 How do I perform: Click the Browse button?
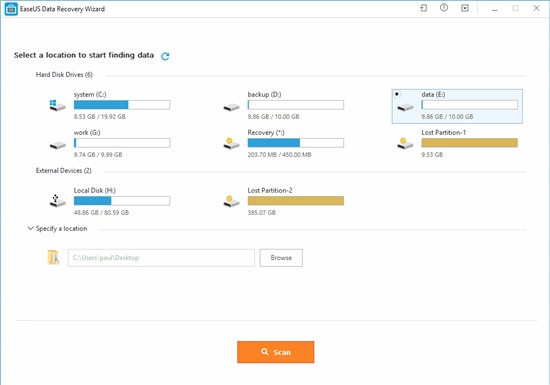pos(281,258)
